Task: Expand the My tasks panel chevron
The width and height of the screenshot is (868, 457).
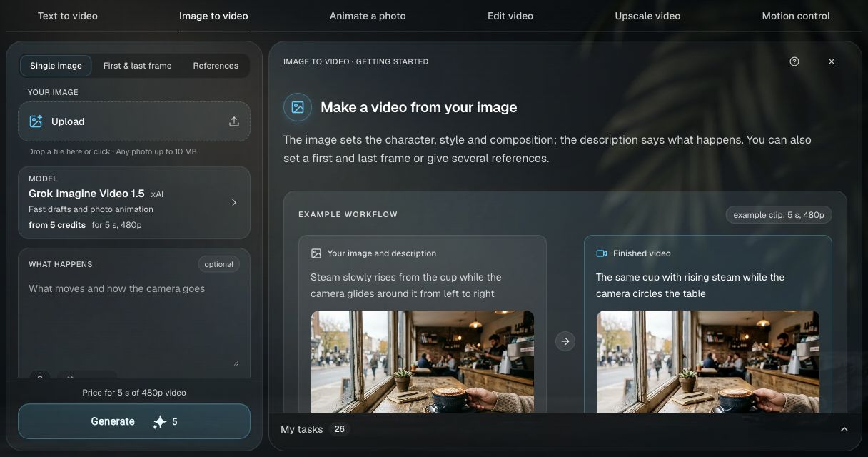Action: coord(844,429)
